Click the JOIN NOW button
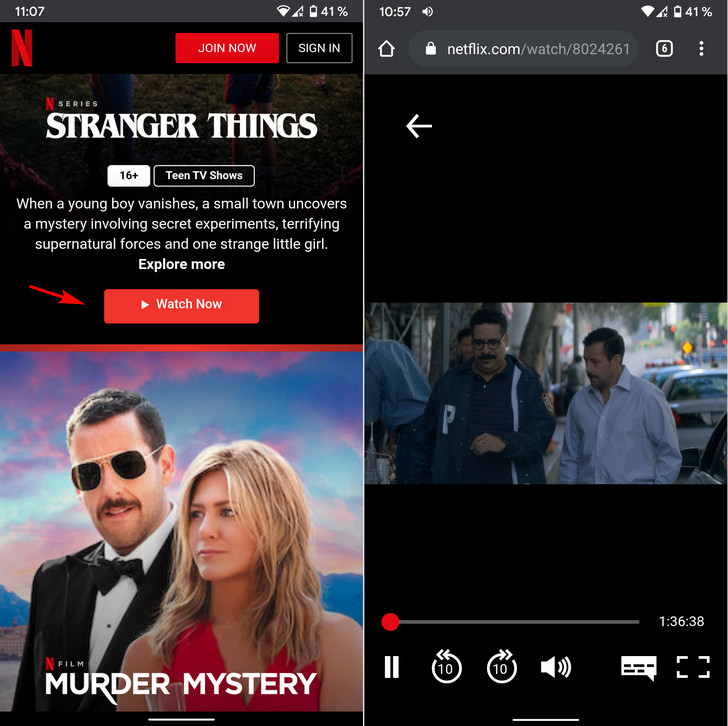Screen dimensions: 728x726 (227, 48)
